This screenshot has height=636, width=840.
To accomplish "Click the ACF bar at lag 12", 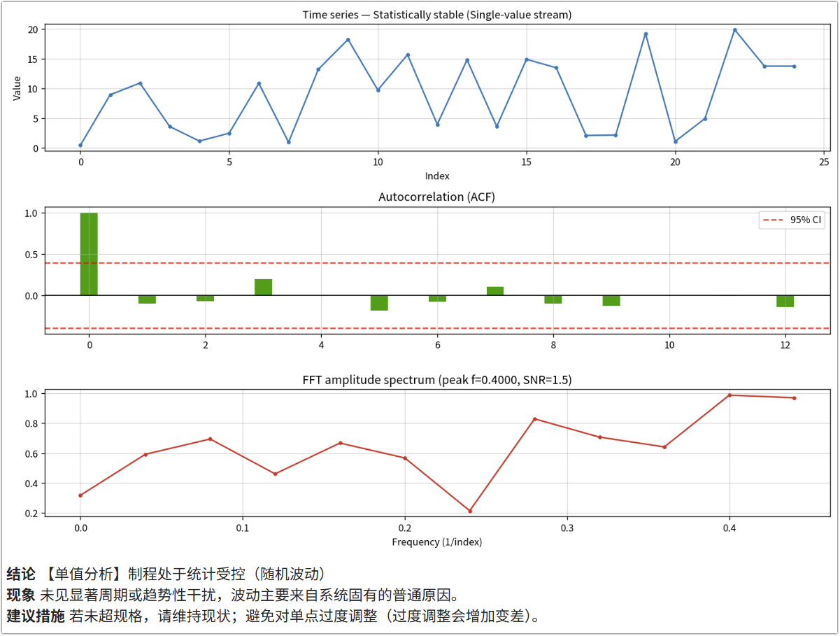I will [785, 301].
